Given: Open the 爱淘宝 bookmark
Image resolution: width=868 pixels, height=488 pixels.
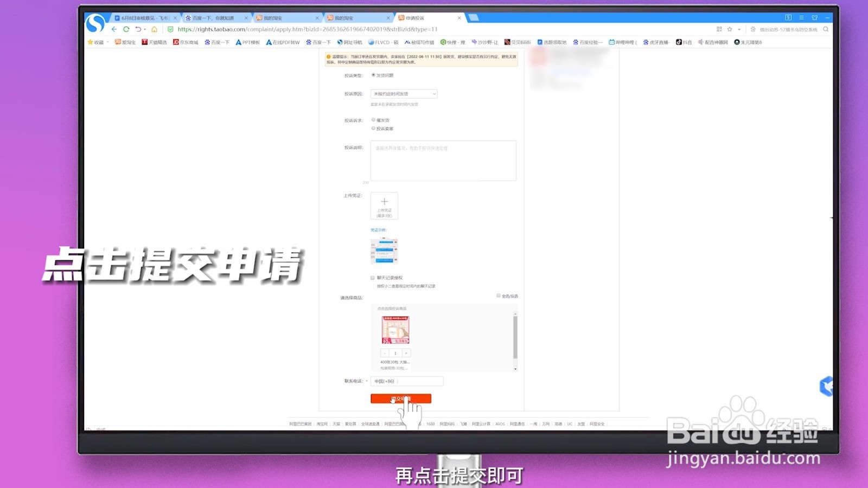Looking at the screenshot, I should click(125, 42).
